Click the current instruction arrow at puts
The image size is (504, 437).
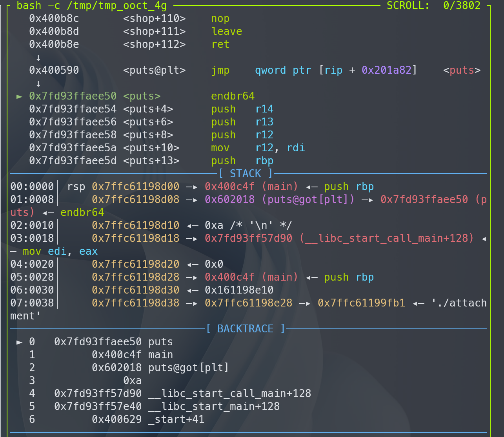[20, 96]
